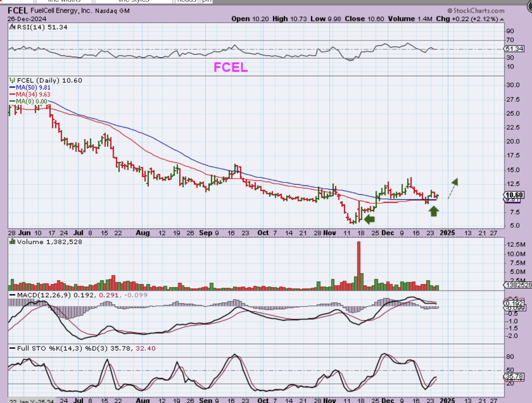This screenshot has height=403, width=532.
Task: Click the RSI(14) 51.34 indicator label
Action: pyautogui.click(x=42, y=27)
